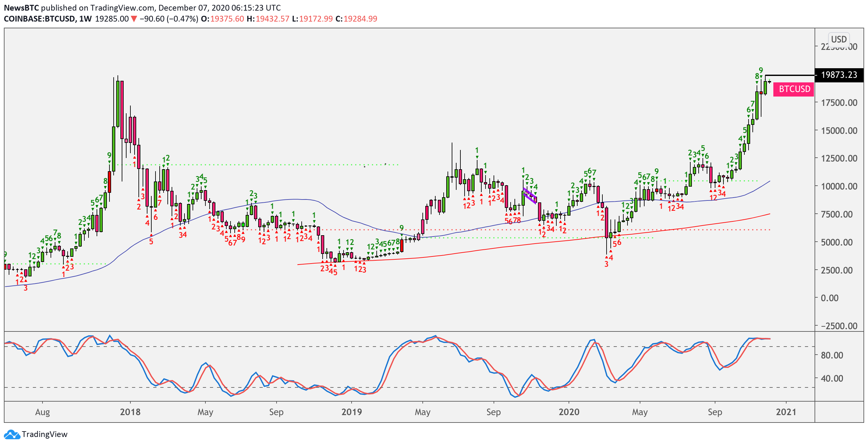Click the COINBASE:BTCUSD symbol title
Screen dimensions: 868x446
39,19
